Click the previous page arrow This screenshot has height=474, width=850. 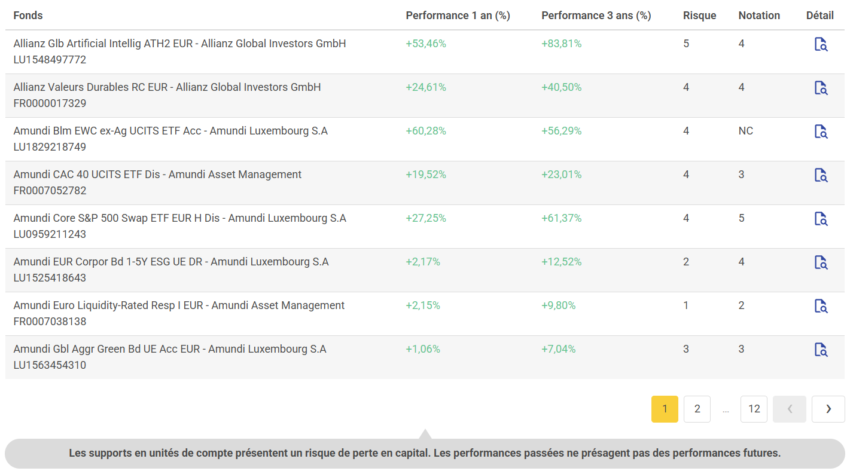coord(789,409)
